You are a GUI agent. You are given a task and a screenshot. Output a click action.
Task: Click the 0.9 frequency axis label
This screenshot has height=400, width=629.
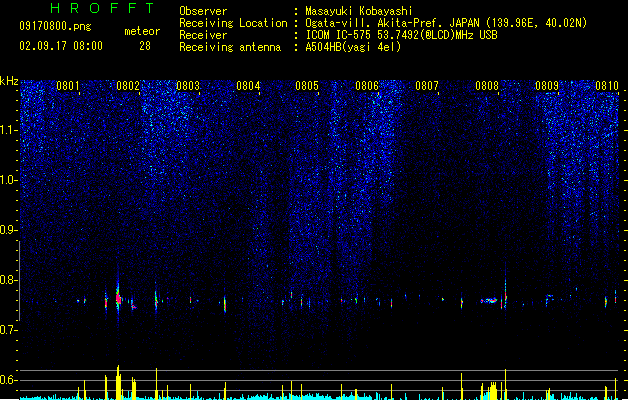tap(9, 230)
